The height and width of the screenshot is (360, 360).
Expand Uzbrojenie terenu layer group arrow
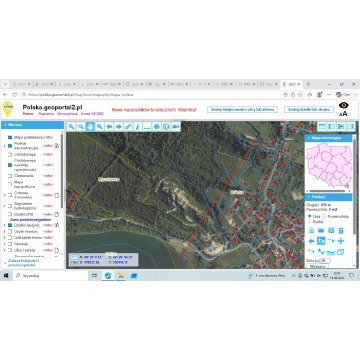point(4,237)
